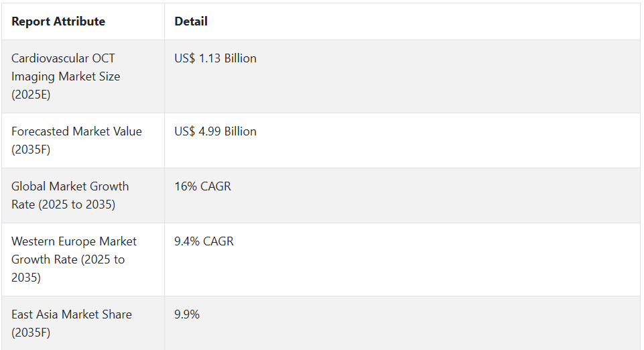Viewport: 644px width, 350px height.
Task: Click the text 'Rate (2025 to 2035)'
Action: (x=63, y=205)
